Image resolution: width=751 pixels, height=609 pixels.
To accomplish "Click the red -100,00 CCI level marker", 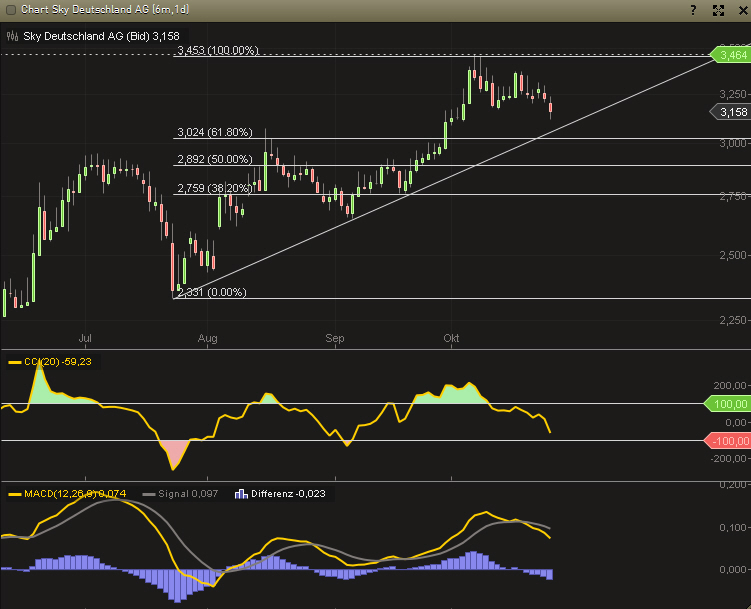I will tap(727, 441).
